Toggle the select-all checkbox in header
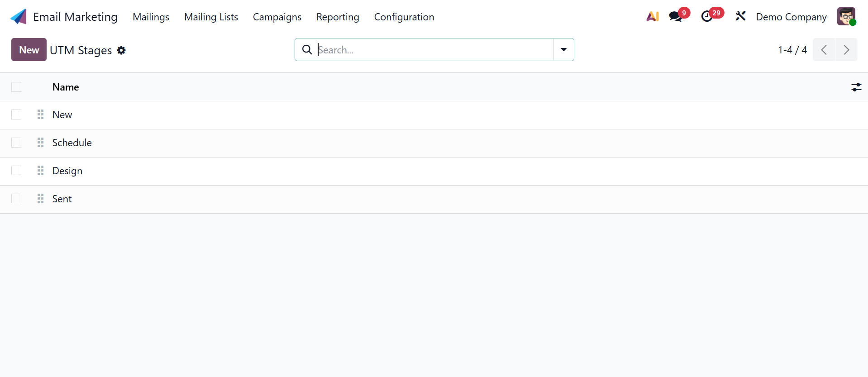 pos(16,87)
